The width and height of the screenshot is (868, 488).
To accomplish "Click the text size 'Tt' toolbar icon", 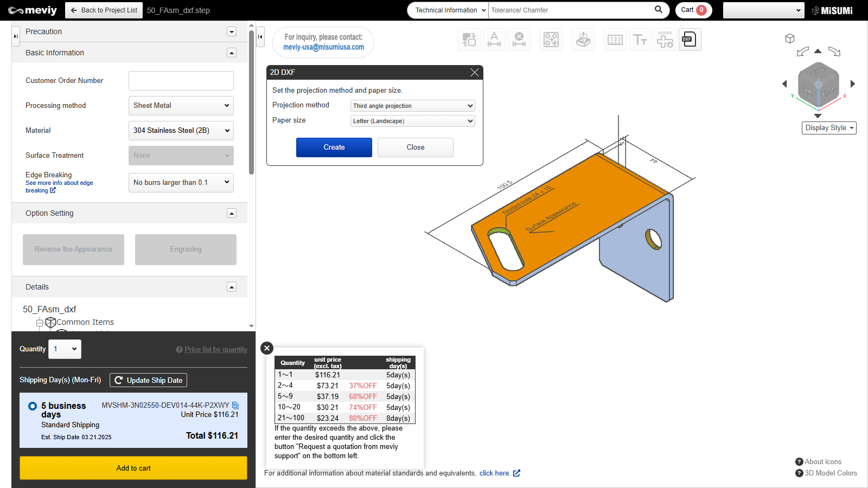I will [640, 40].
